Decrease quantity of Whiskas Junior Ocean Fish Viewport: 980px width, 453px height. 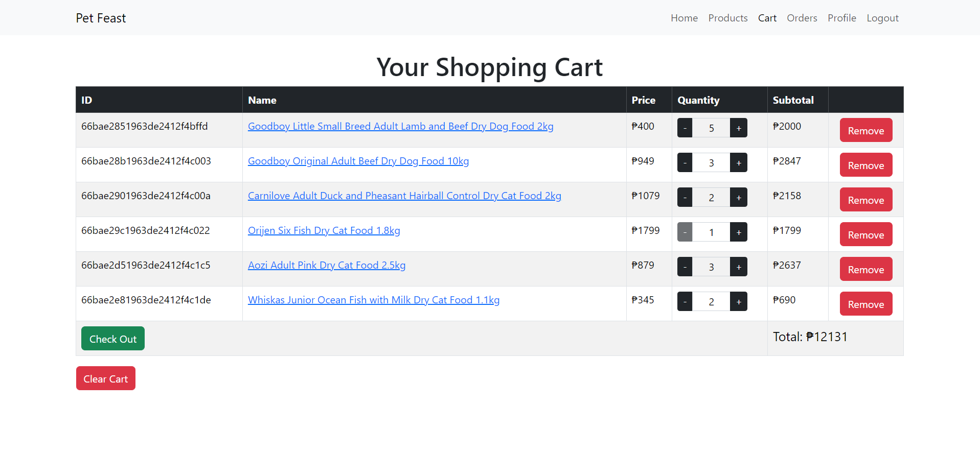click(685, 301)
